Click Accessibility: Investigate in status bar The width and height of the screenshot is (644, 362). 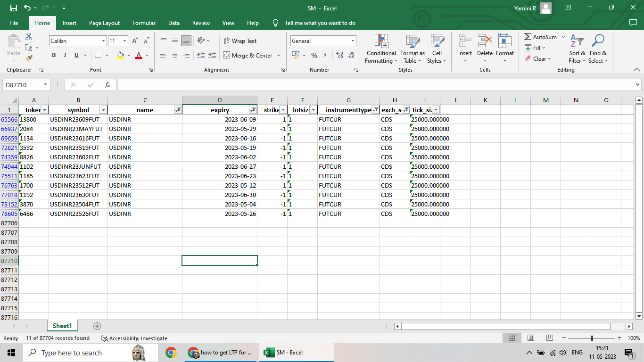[x=134, y=338]
